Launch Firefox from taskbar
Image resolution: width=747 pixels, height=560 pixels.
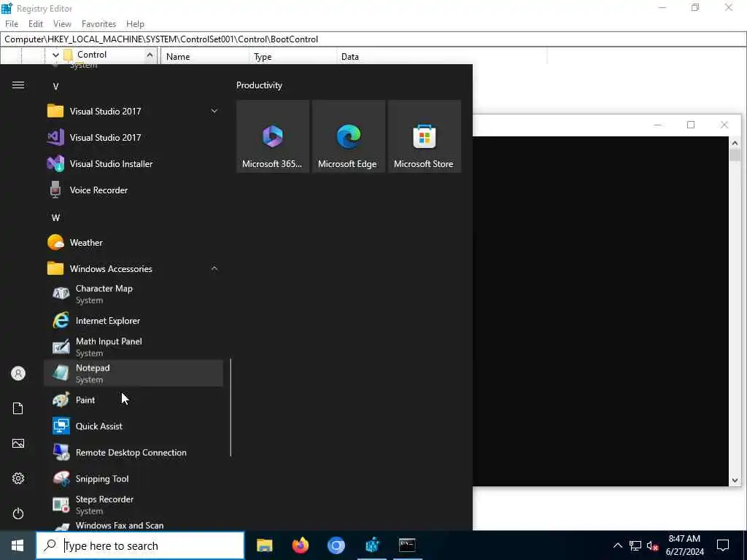(x=300, y=545)
